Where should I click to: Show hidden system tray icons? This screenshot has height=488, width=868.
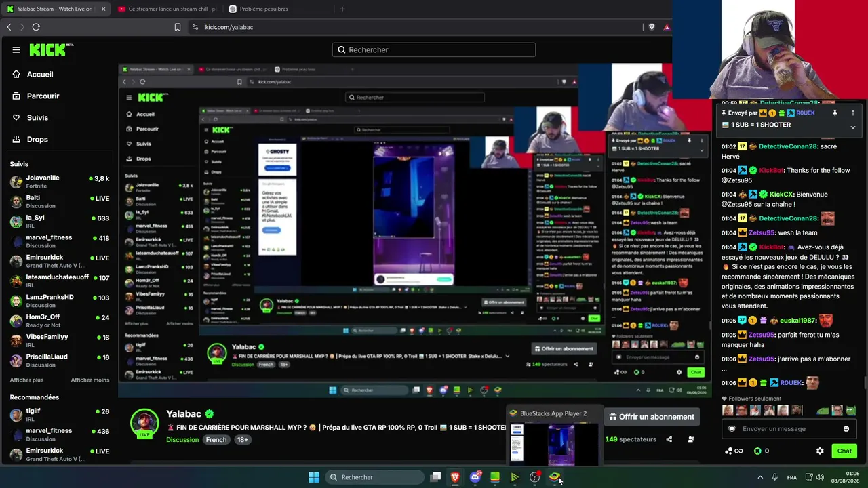[x=759, y=477]
